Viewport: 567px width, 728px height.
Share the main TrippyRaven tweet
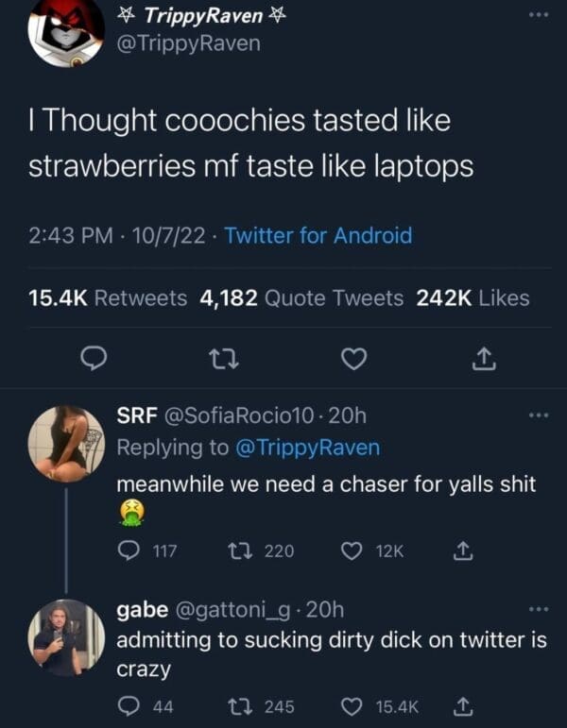coord(481,359)
